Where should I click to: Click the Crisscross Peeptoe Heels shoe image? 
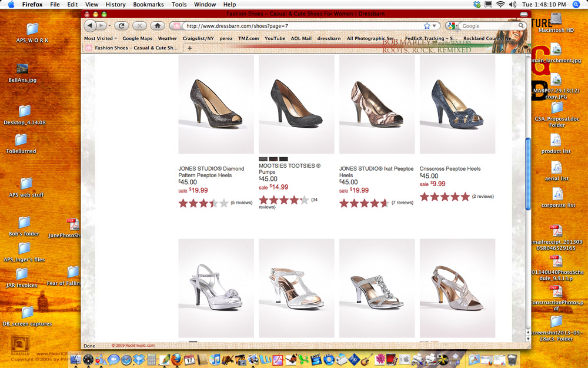click(457, 104)
